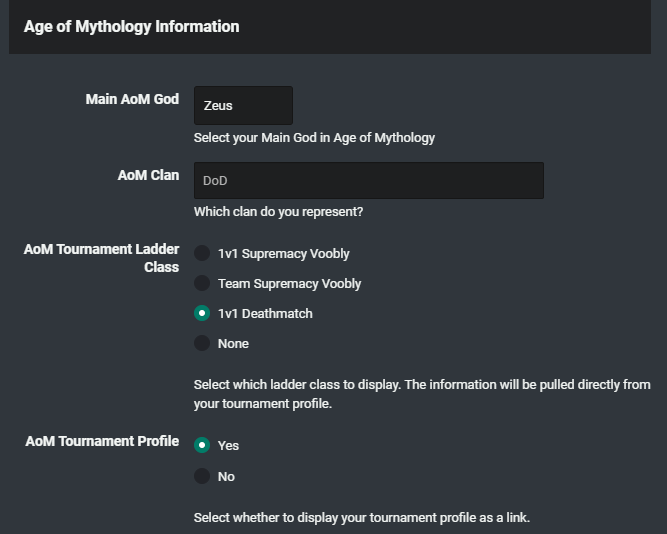Click the "Team Supremacy Voobly" option text
The width and height of the screenshot is (667, 534).
tap(289, 284)
